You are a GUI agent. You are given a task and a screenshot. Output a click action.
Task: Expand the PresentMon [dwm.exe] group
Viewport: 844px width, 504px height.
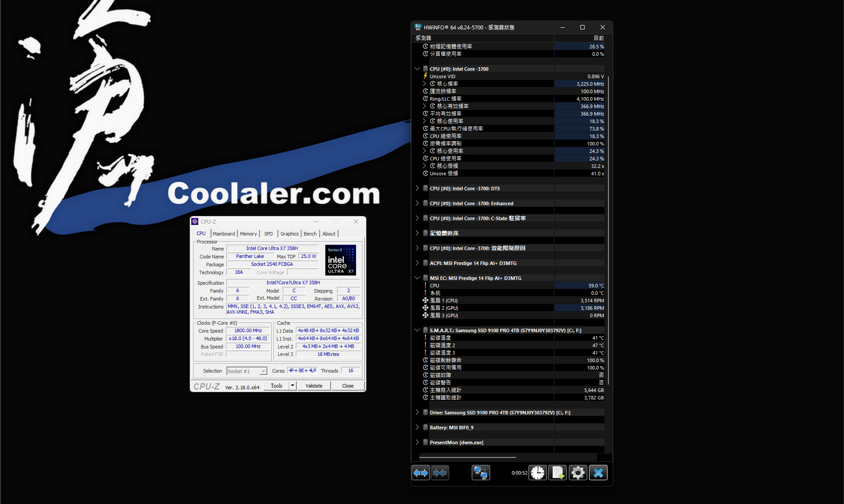tap(417, 442)
